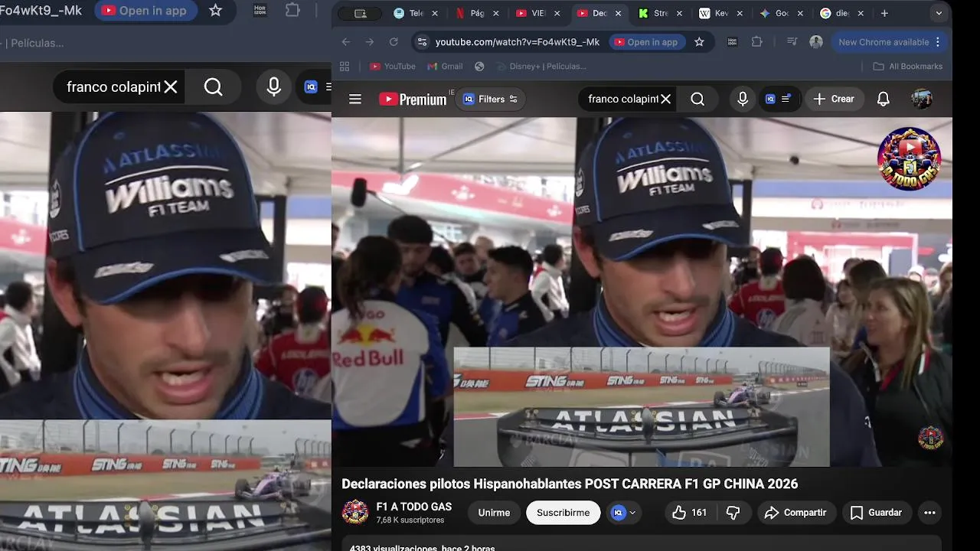This screenshot has width=980, height=551.
Task: Close the Telegram 'Tele' tab
Action: click(435, 14)
